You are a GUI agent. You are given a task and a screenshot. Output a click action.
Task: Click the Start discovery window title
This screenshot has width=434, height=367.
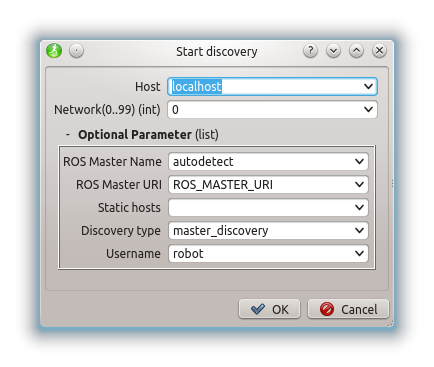pyautogui.click(x=217, y=52)
